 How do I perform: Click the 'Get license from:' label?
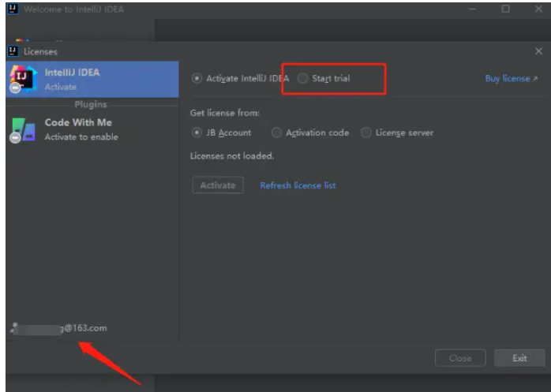pos(225,113)
